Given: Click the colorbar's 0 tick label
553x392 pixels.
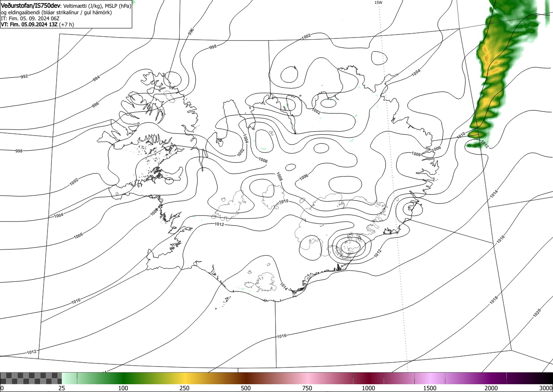Looking at the screenshot, I should 2,388.
